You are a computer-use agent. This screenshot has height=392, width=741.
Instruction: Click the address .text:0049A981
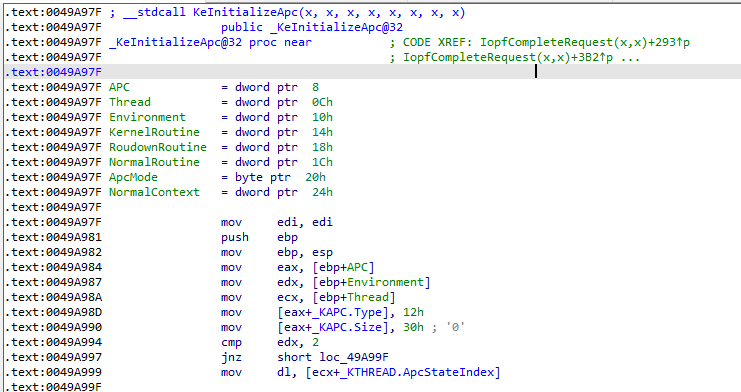point(53,238)
